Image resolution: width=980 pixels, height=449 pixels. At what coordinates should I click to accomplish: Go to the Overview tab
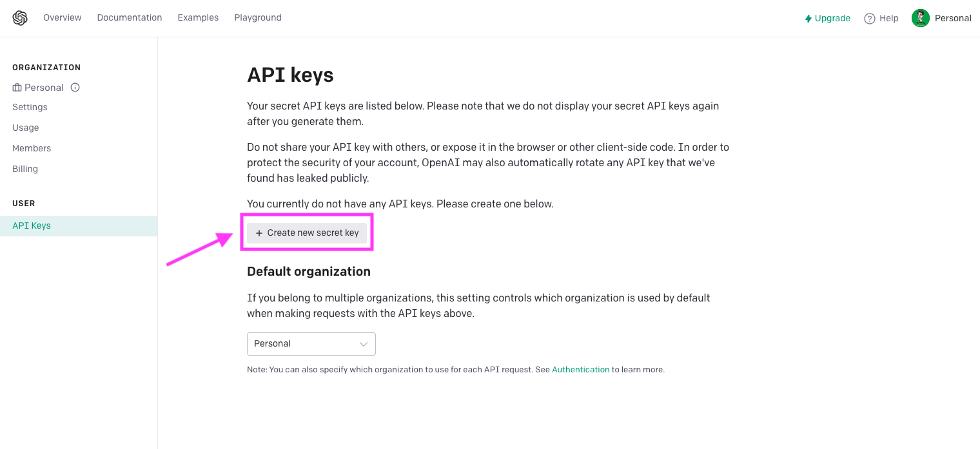pyautogui.click(x=63, y=17)
